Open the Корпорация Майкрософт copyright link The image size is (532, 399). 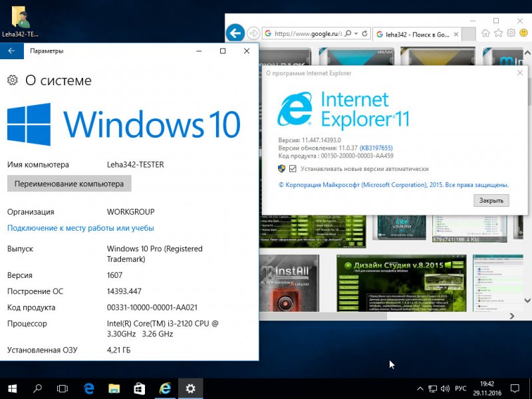click(394, 185)
